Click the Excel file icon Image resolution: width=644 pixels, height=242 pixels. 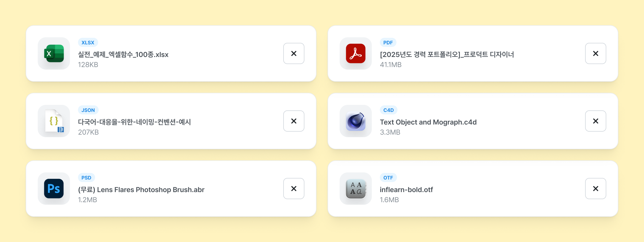(x=54, y=53)
